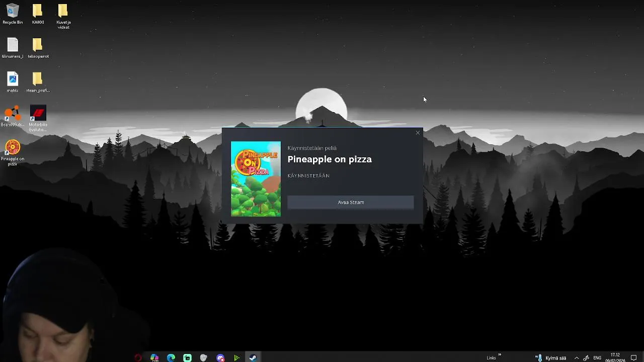644x362 pixels.
Task: Click the Pineapple on Pizza cover art
Action: click(256, 179)
